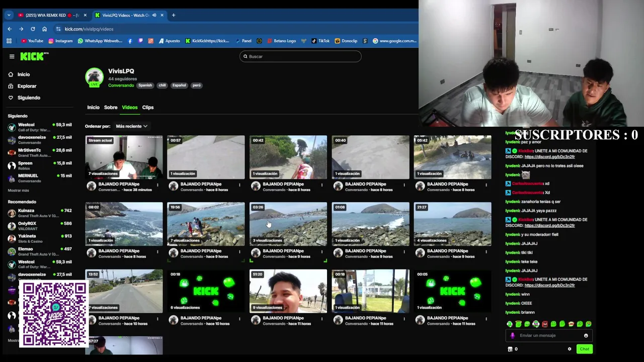Click the Spanish tag
The height and width of the screenshot is (362, 644).
[x=145, y=85]
